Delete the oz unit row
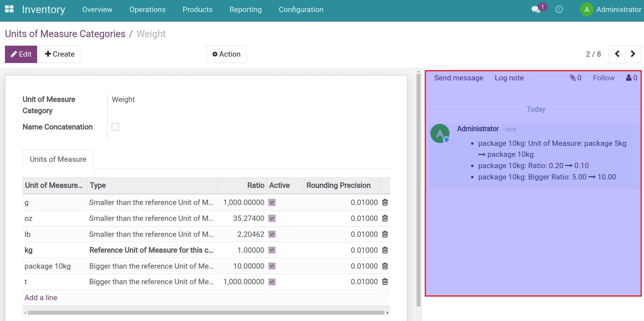This screenshot has height=321, width=644. point(385,218)
